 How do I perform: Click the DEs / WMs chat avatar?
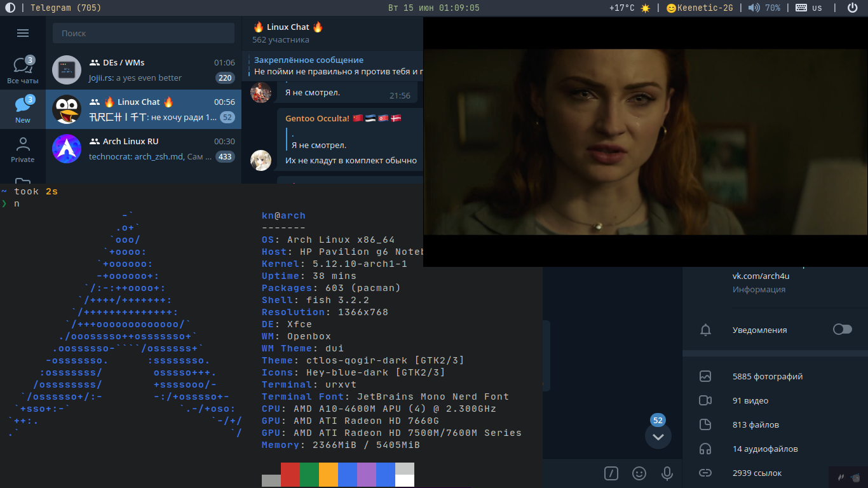[x=67, y=71]
